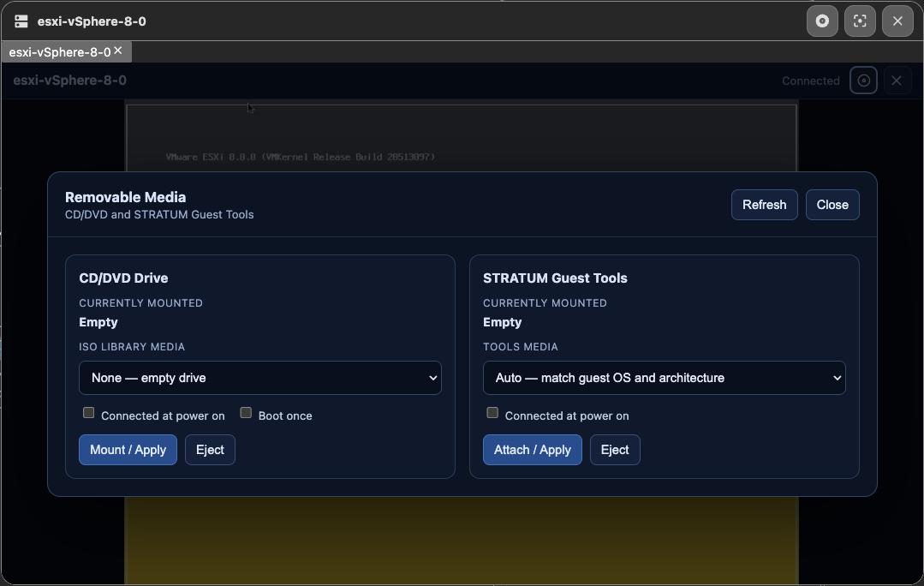Click the CD/DVD Drive heading
Image resolution: width=924 pixels, height=586 pixels.
point(123,278)
